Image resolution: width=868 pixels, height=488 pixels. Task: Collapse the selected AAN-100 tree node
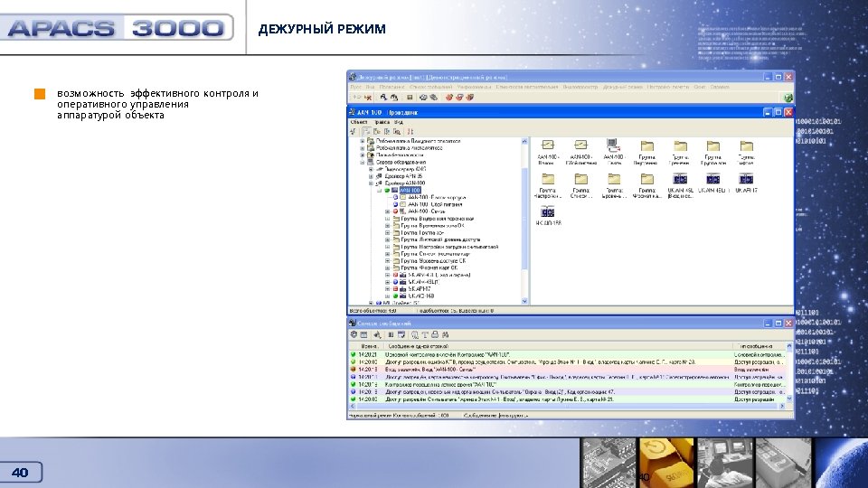tap(379, 191)
